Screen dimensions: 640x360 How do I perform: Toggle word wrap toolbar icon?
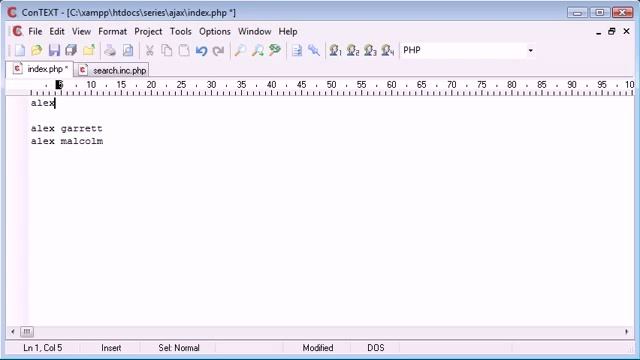(x=297, y=51)
